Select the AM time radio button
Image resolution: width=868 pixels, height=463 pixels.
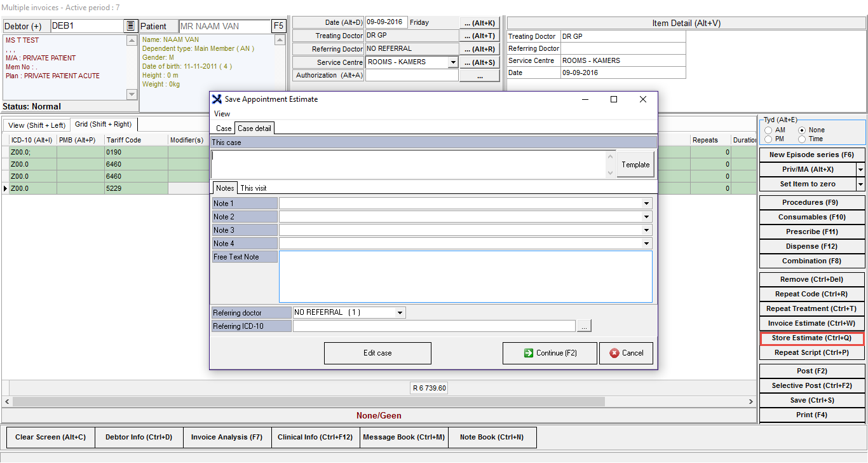click(769, 130)
